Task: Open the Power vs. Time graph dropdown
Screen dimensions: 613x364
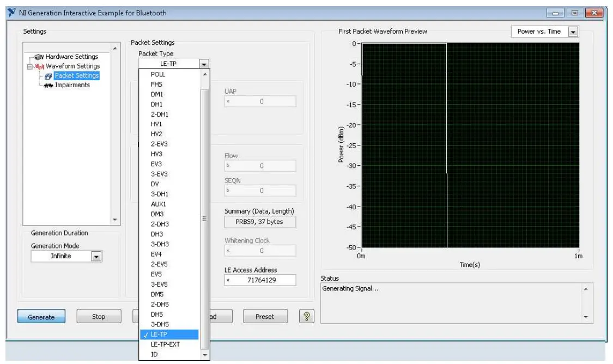Action: click(573, 32)
